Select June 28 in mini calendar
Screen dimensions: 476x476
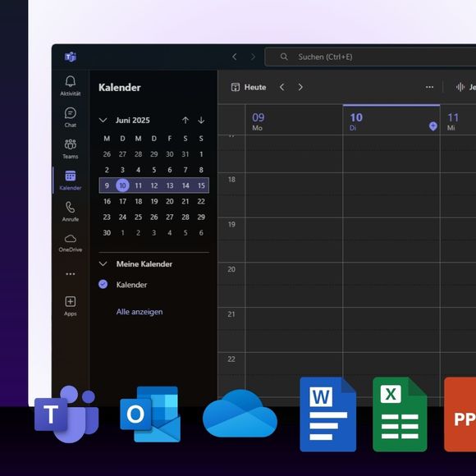point(185,217)
